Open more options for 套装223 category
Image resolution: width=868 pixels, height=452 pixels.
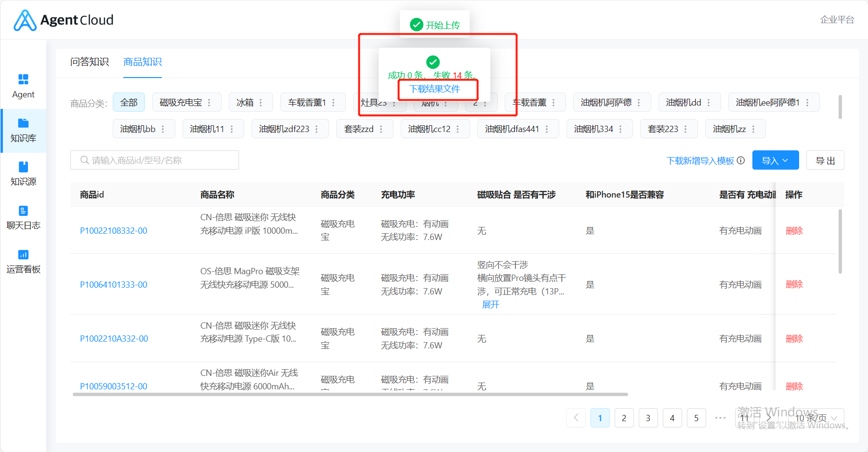tap(685, 129)
